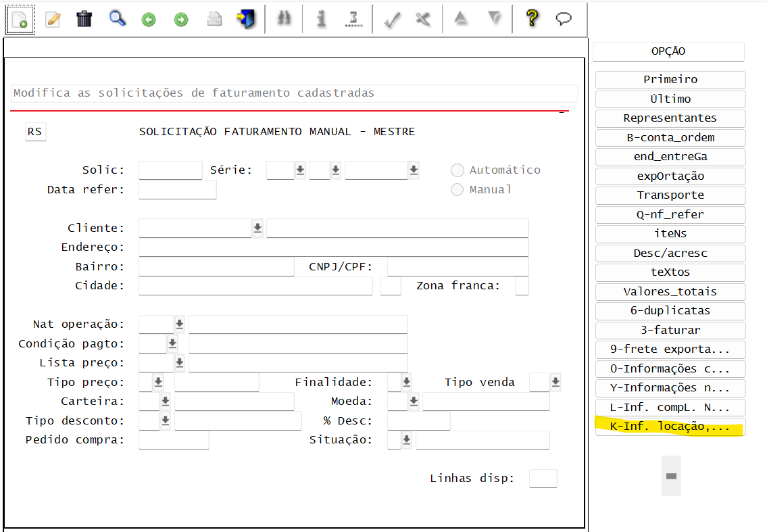This screenshot has height=532, width=767.
Task: Click the RS state button
Action: (x=35, y=132)
